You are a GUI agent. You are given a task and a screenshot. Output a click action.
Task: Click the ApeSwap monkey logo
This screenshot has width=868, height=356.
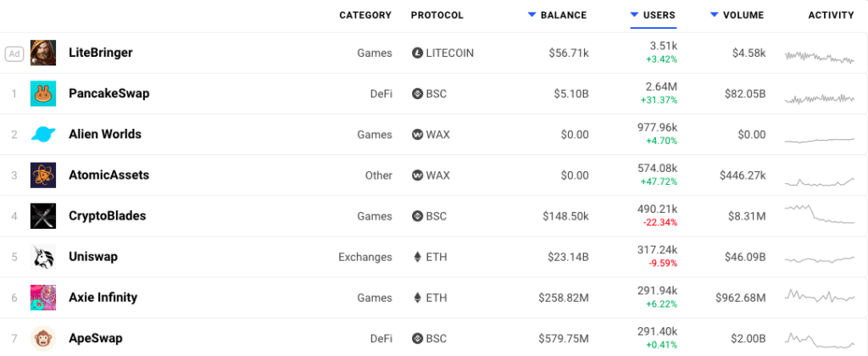pos(43,338)
